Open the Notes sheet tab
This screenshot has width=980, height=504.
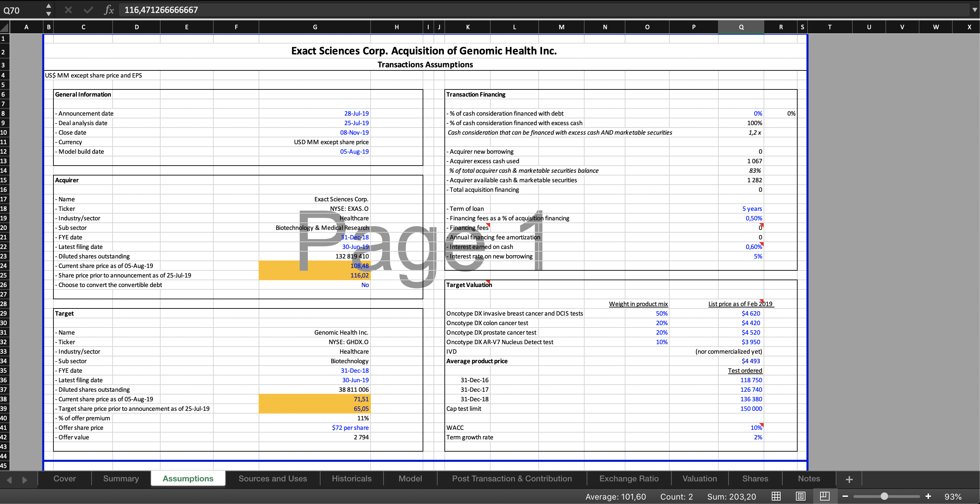click(809, 478)
